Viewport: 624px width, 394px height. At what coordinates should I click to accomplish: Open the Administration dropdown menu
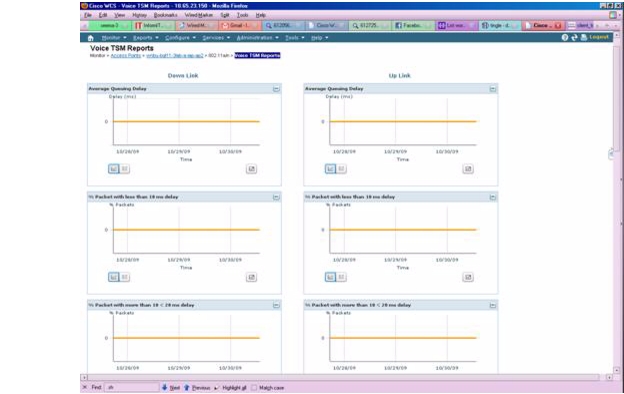coord(257,38)
